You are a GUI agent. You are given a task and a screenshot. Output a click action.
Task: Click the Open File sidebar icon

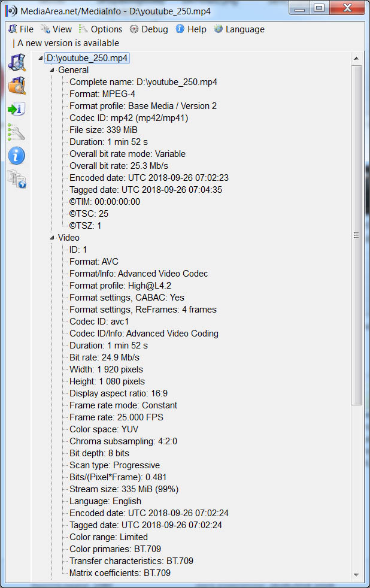tap(17, 62)
